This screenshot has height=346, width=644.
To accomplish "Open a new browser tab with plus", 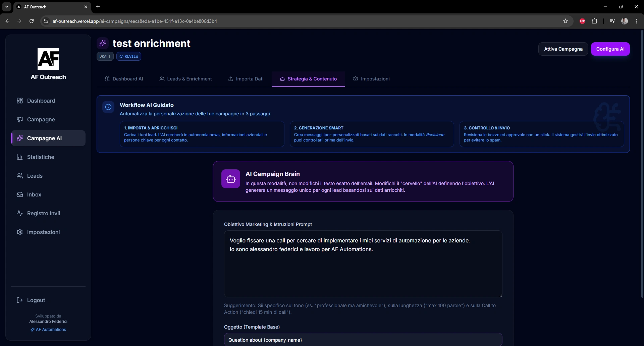I will [98, 7].
